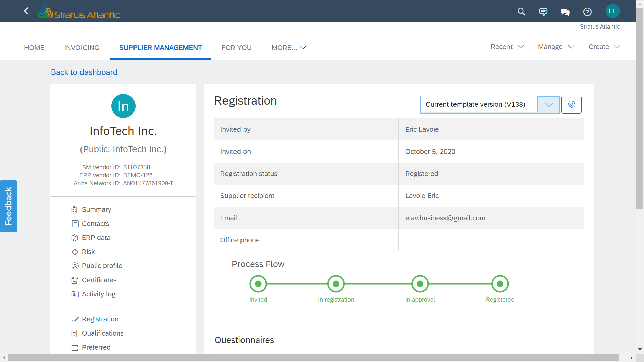Open the template settings gear icon
The image size is (644, 362).
pyautogui.click(x=572, y=104)
